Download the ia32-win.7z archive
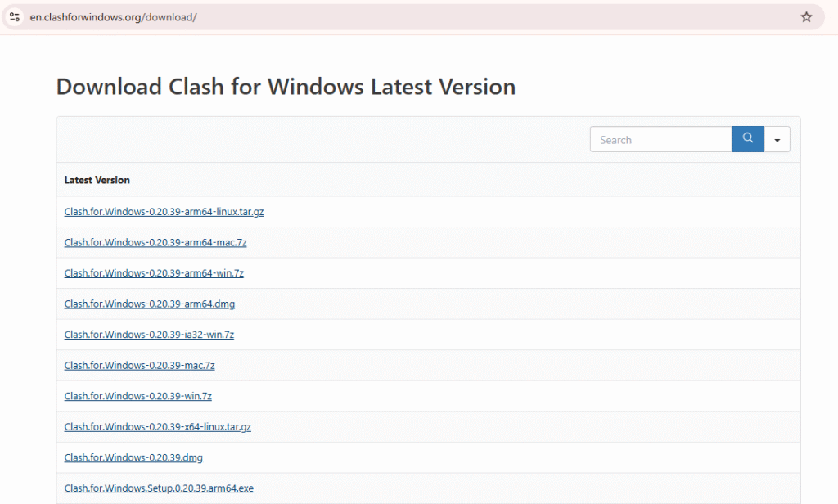The image size is (838, 504). coord(149,335)
